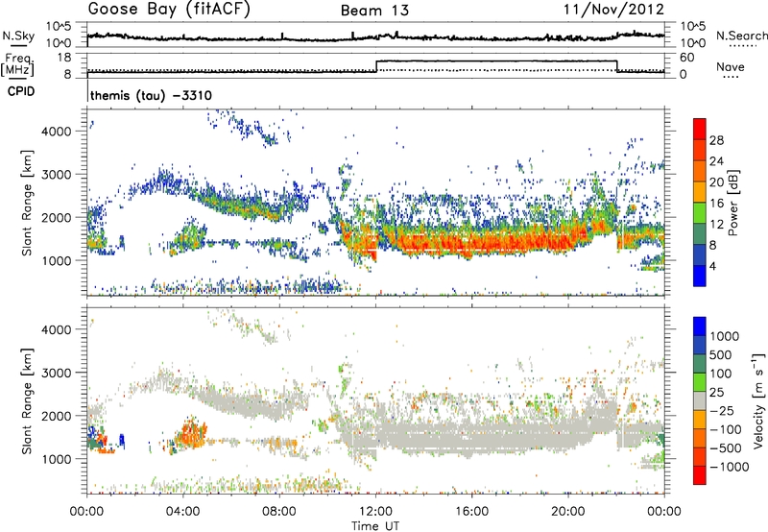Image resolution: width=768 pixels, height=532 pixels.
Task: Click the '16:00' time axis label
Action: [471, 512]
